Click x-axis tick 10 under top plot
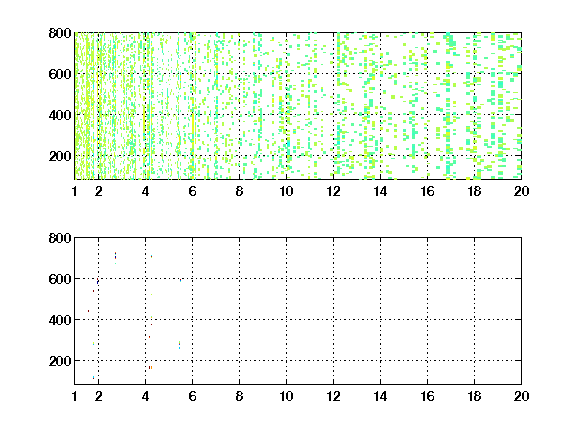The width and height of the screenshot is (576, 432). point(286,191)
